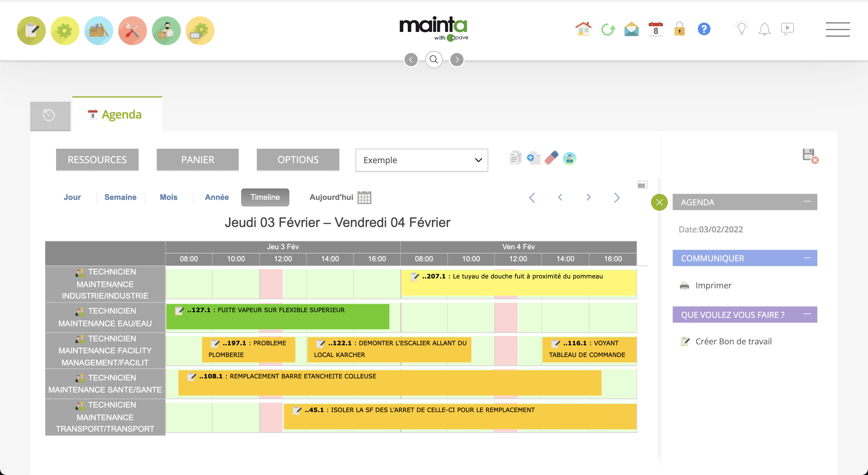The height and width of the screenshot is (475, 868).
Task: Click the notification bell icon
Action: click(764, 29)
